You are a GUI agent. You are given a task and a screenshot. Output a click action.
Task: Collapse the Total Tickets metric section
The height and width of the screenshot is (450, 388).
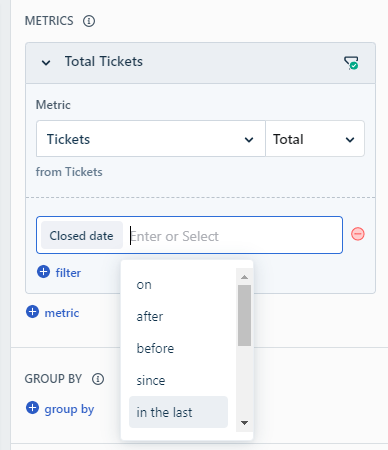click(x=46, y=62)
